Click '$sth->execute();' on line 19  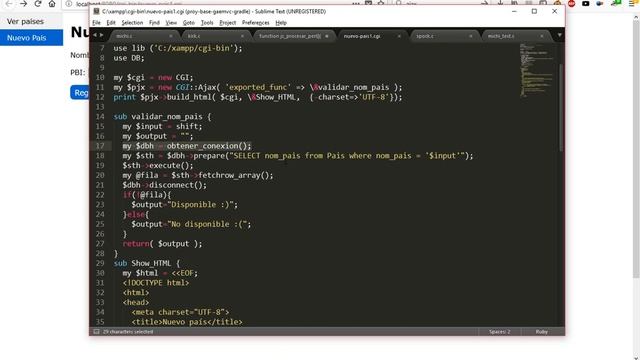[158, 166]
